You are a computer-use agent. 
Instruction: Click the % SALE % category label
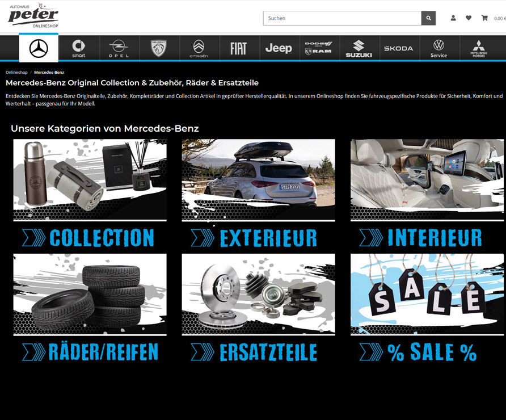tap(427, 352)
